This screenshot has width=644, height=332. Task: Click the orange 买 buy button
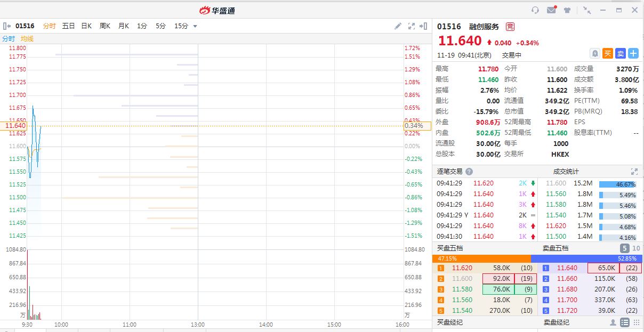(x=608, y=53)
